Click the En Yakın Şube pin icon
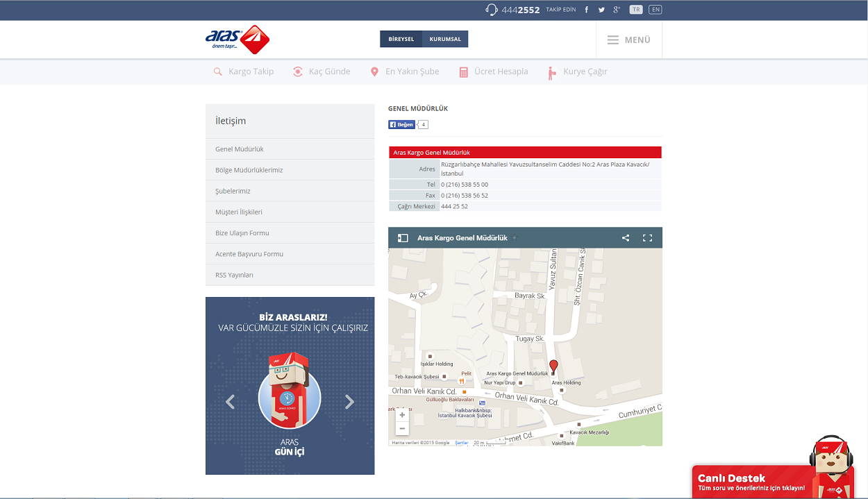868x499 pixels. point(374,71)
